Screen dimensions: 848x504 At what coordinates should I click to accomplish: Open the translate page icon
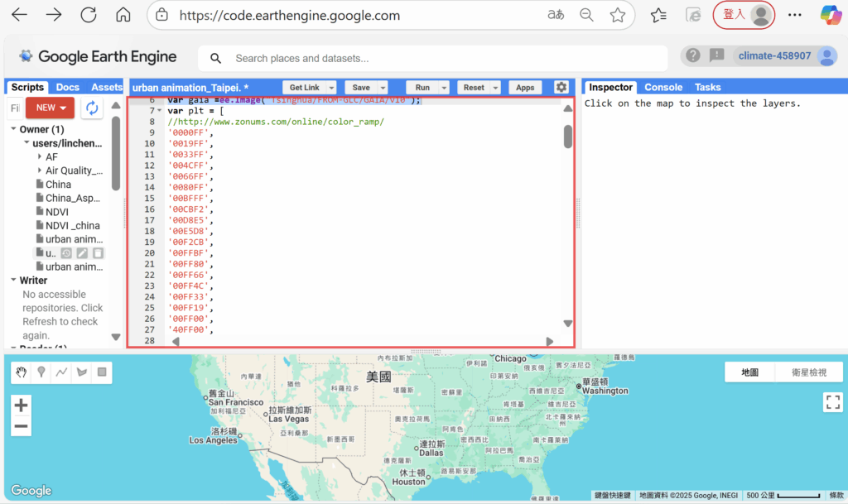[556, 15]
